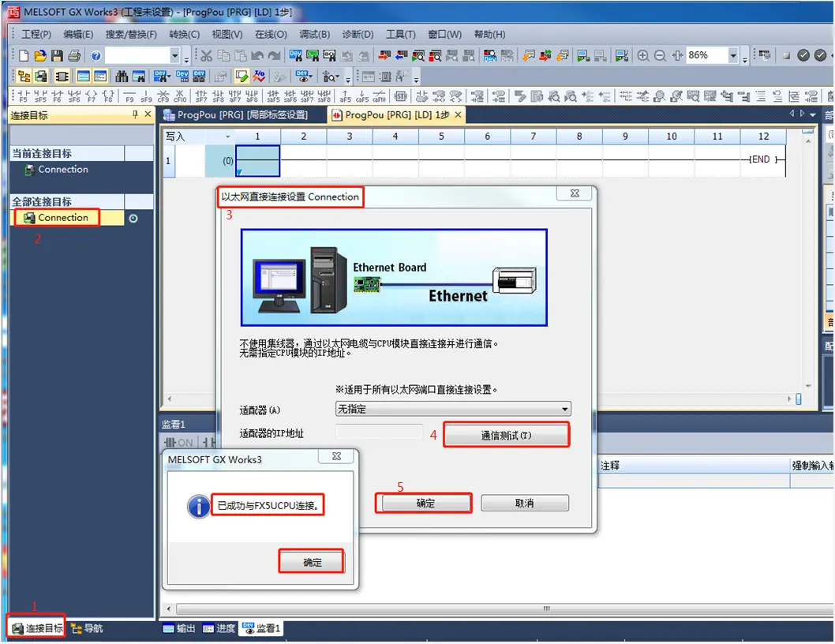Click the 通信测试(T) button
This screenshot has width=835, height=644.
tap(506, 436)
